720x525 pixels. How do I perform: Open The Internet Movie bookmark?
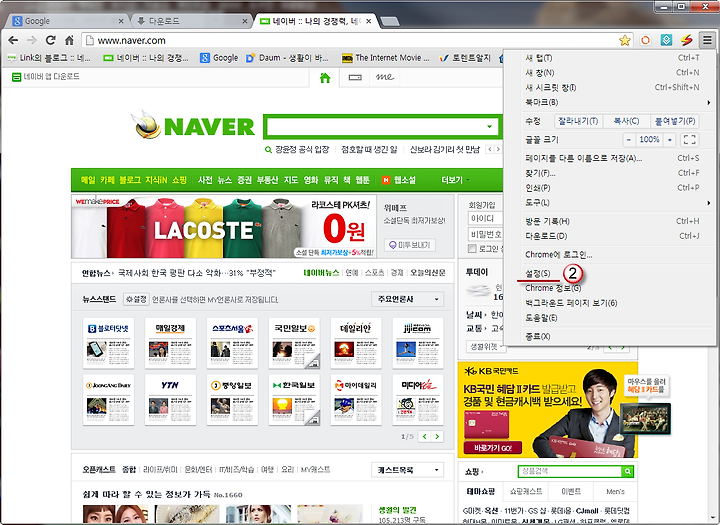tap(386, 58)
